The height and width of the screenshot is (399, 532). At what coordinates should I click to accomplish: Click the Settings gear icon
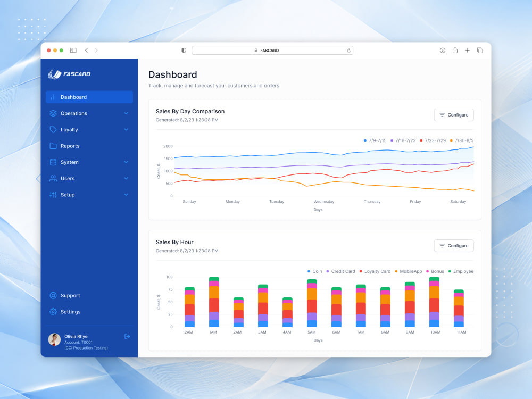click(x=53, y=312)
